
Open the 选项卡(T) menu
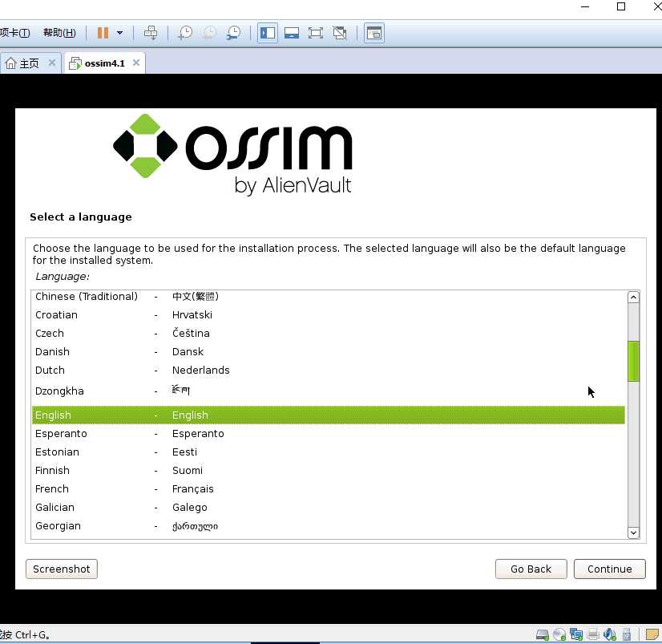(x=14, y=33)
